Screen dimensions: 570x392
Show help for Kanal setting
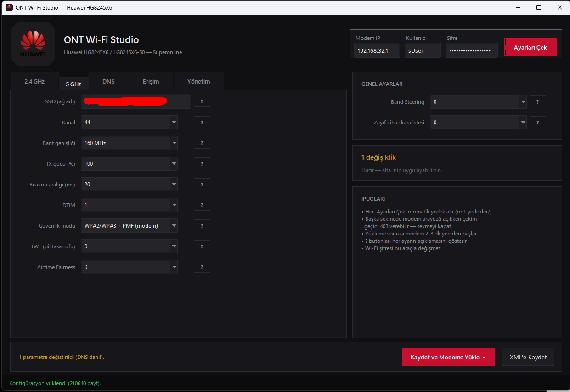click(x=202, y=122)
